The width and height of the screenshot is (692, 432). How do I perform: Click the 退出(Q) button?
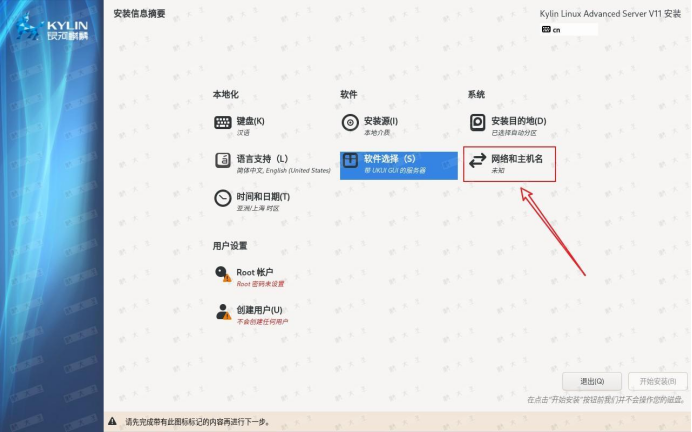pyautogui.click(x=592, y=381)
